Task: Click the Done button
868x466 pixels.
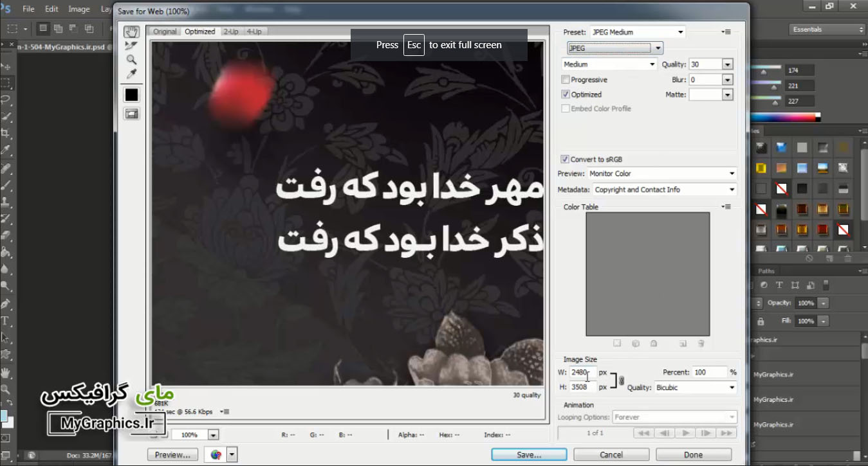Action: (694, 454)
